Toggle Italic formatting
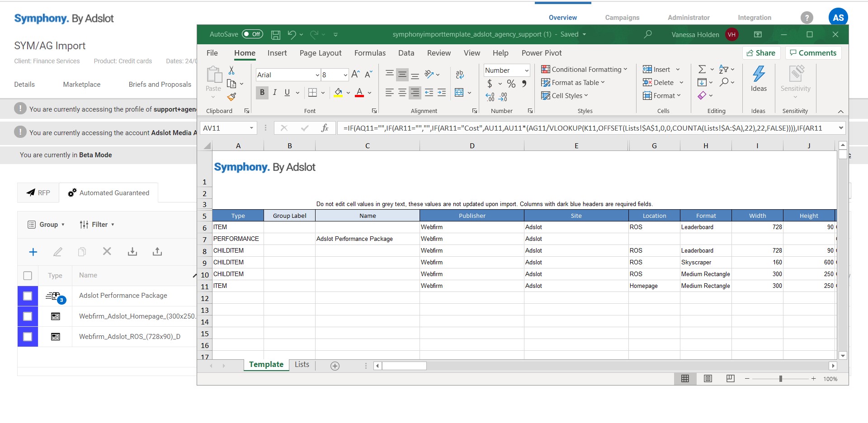The height and width of the screenshot is (423, 868). coord(274,93)
